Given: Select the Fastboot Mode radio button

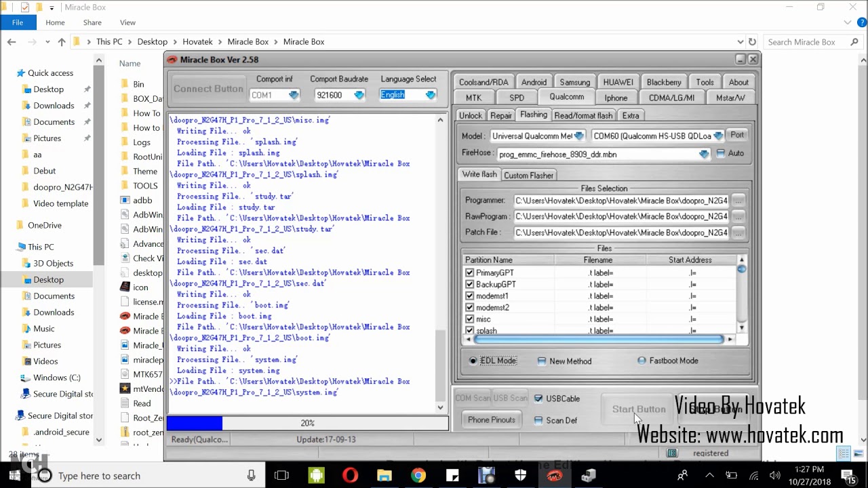Looking at the screenshot, I should 642,361.
